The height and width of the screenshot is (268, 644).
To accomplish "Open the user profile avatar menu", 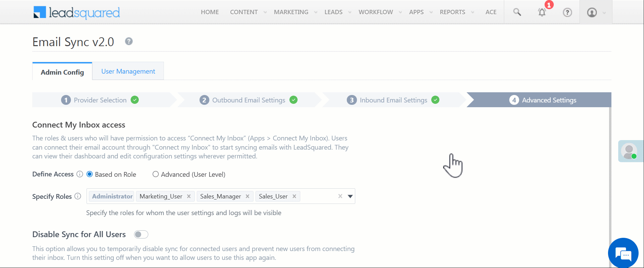I will coord(592,12).
